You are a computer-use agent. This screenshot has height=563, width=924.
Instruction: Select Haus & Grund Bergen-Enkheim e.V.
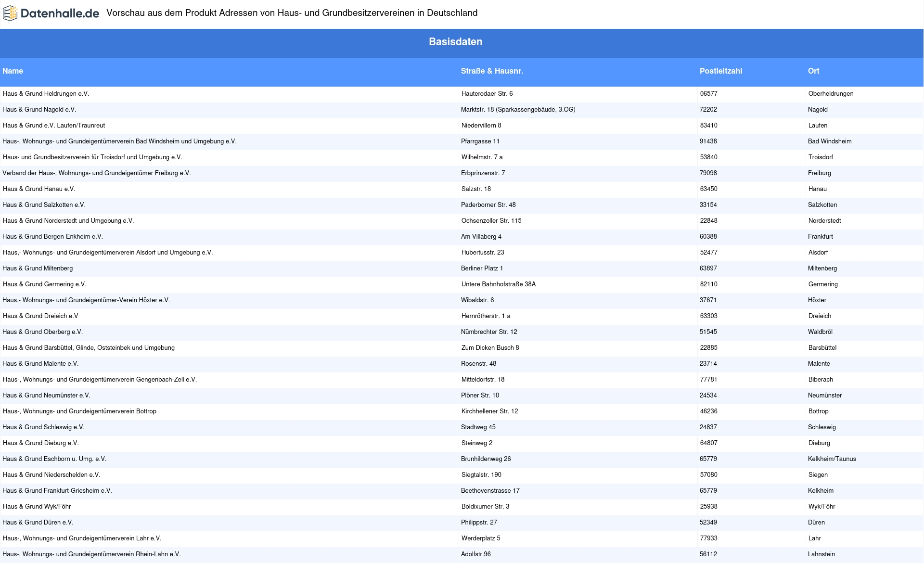[x=52, y=237]
